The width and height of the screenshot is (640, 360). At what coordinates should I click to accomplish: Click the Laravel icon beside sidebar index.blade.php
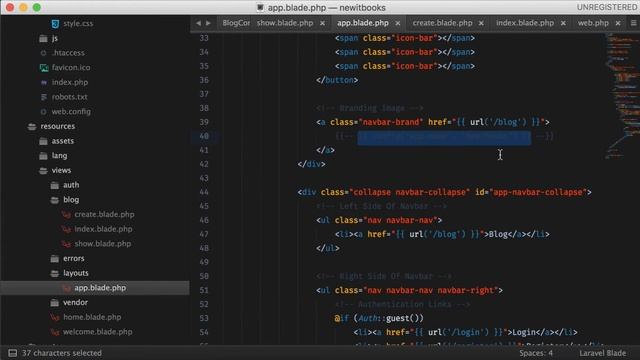(66, 229)
